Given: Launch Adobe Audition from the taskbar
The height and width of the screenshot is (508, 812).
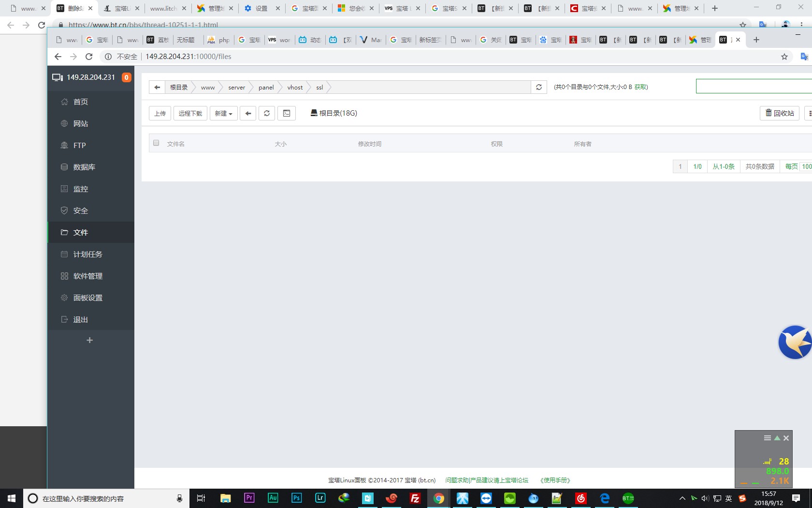Looking at the screenshot, I should pos(273,498).
